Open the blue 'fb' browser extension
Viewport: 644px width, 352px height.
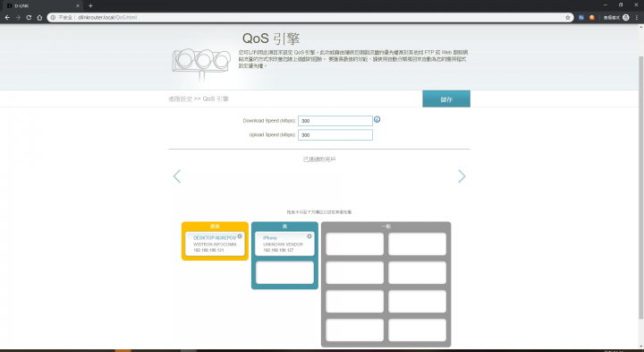[x=581, y=17]
